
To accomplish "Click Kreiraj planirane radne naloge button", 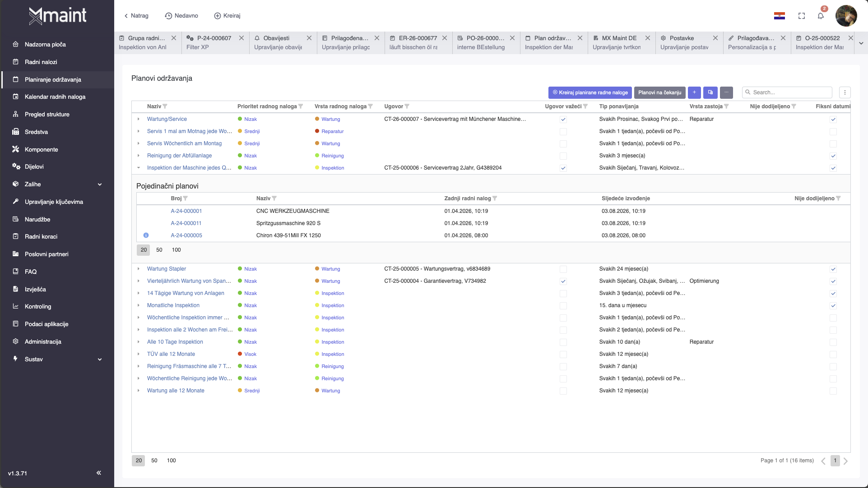I will click(x=590, y=92).
